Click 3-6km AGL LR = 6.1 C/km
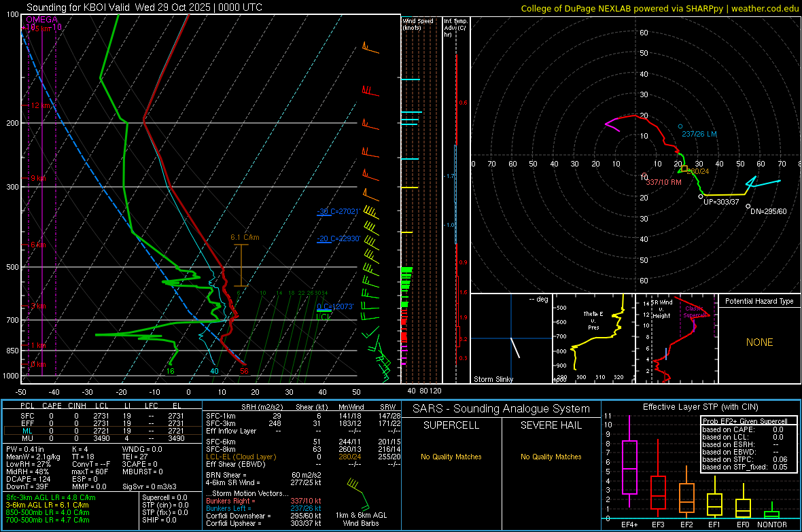The width and height of the screenshot is (802, 532). 47,505
